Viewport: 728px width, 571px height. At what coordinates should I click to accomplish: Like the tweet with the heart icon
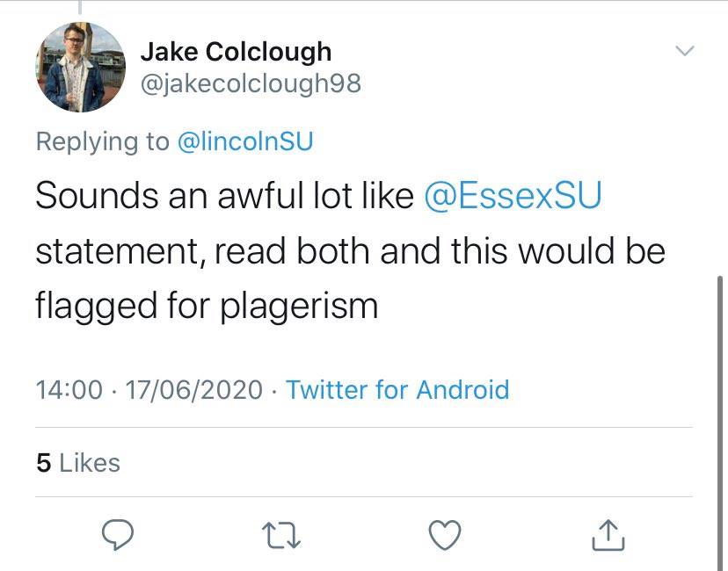(445, 535)
